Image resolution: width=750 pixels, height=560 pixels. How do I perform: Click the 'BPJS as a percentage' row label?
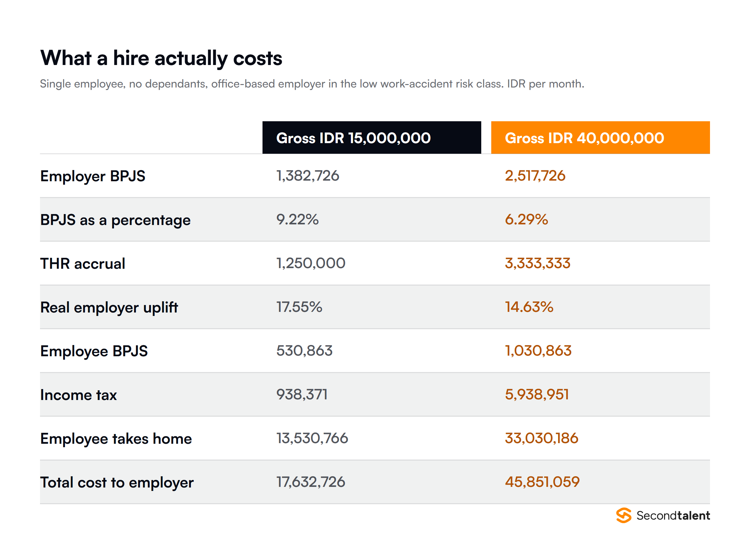coord(115,220)
